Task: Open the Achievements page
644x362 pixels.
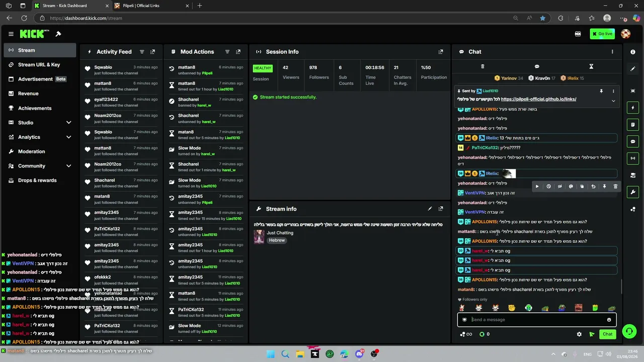Action: pyautogui.click(x=40, y=108)
